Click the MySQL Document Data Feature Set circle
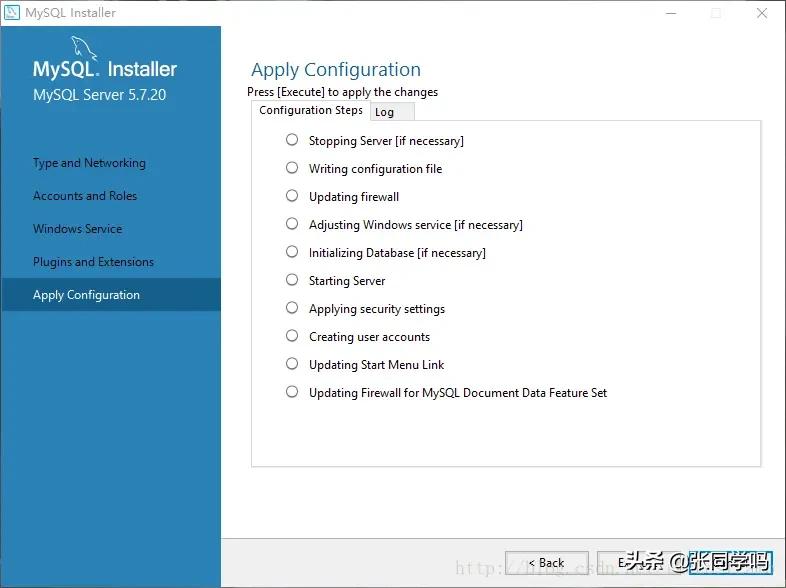The image size is (786, 588). [292, 392]
